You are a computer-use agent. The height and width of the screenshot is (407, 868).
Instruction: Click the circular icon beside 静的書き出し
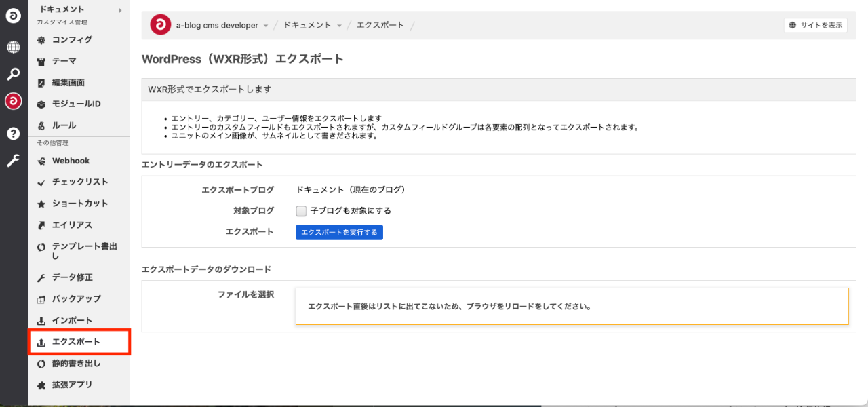(x=41, y=364)
